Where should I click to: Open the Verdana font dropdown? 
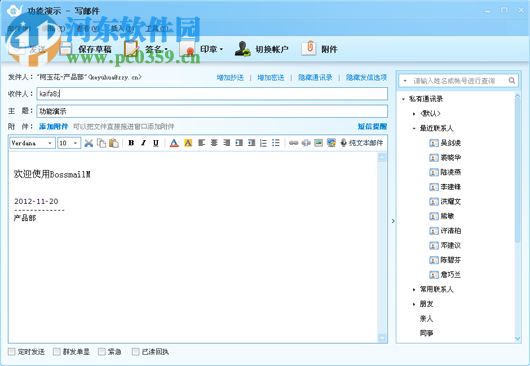[50, 143]
